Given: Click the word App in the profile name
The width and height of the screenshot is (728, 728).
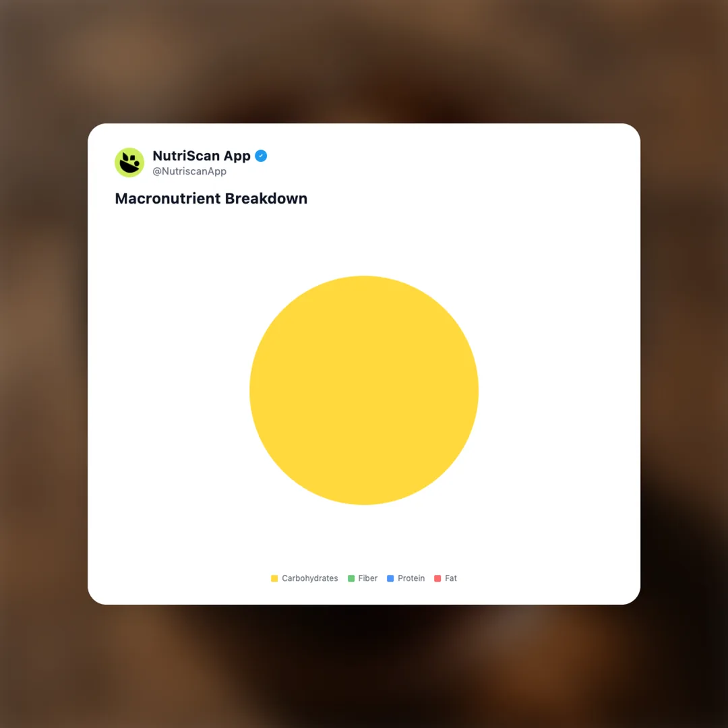Looking at the screenshot, I should click(x=237, y=156).
